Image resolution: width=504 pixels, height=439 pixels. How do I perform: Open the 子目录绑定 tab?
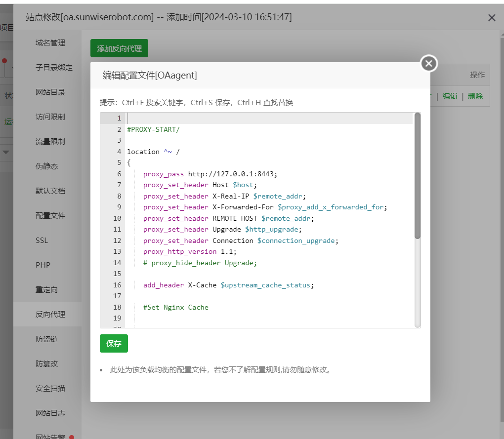[x=54, y=68]
